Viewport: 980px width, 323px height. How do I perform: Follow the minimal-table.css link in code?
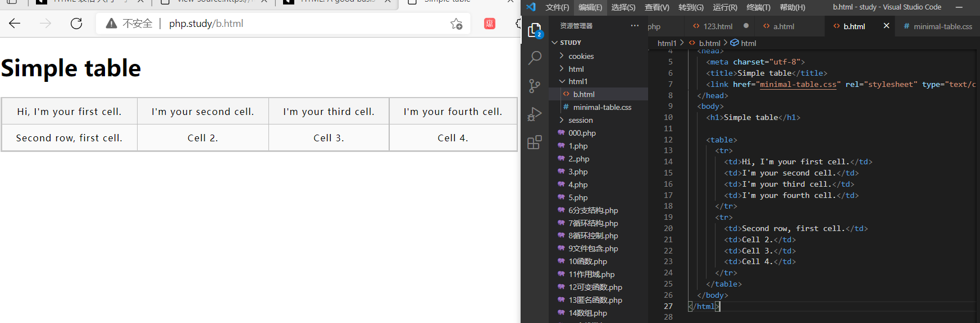point(798,85)
